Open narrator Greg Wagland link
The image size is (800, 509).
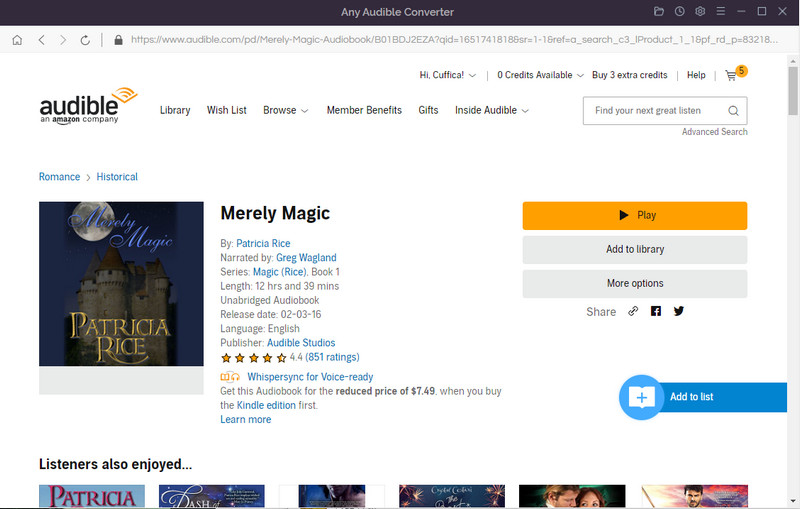click(x=306, y=258)
